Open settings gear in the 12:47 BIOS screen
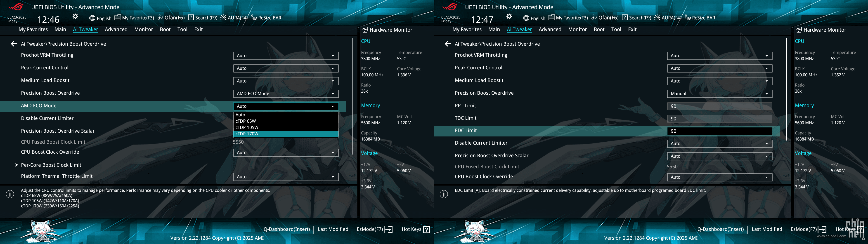 (509, 16)
